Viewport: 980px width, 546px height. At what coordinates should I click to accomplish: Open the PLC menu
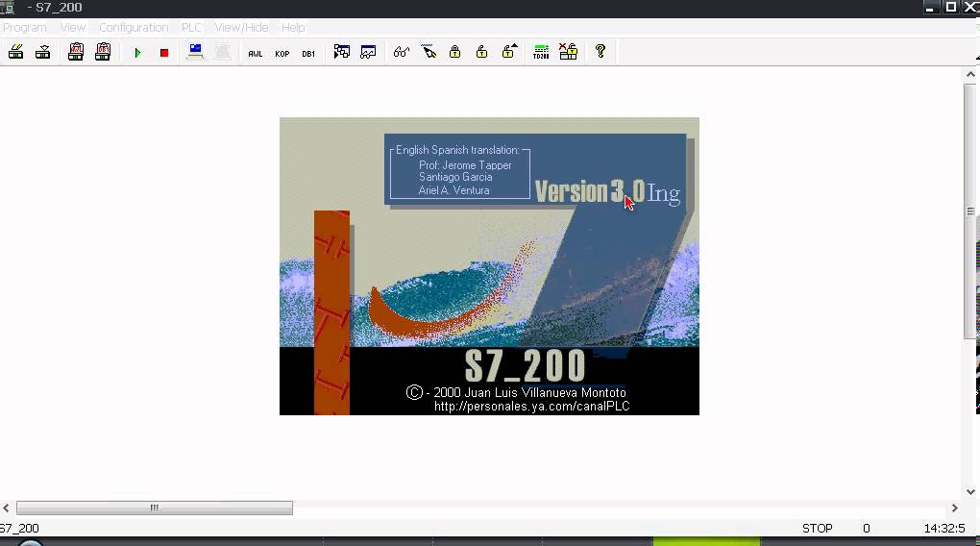(x=191, y=28)
